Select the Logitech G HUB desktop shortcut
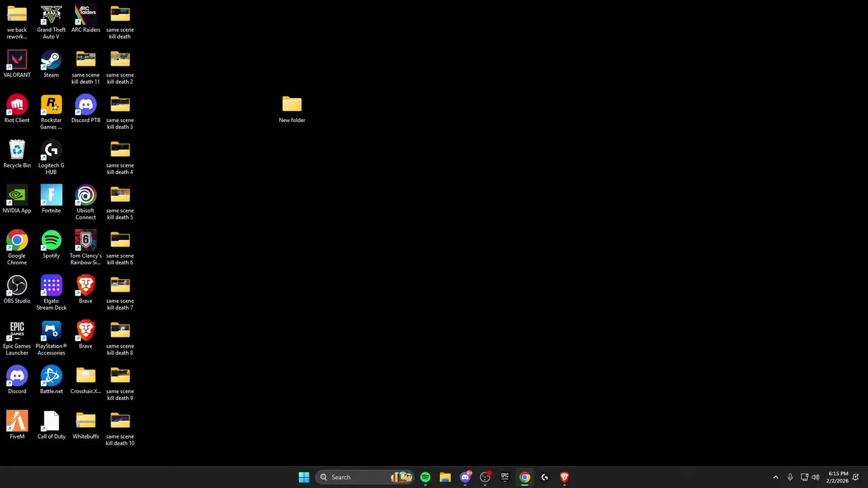This screenshot has height=488, width=868. coord(51,158)
